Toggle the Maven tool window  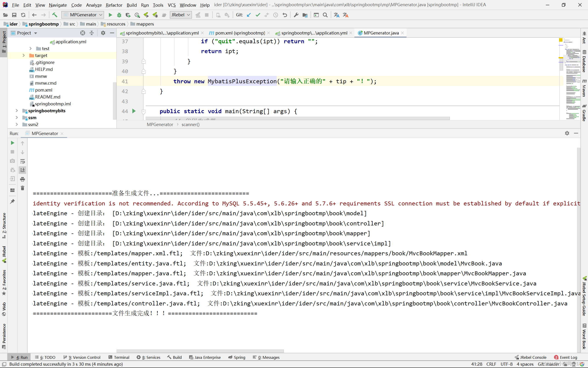[584, 88]
